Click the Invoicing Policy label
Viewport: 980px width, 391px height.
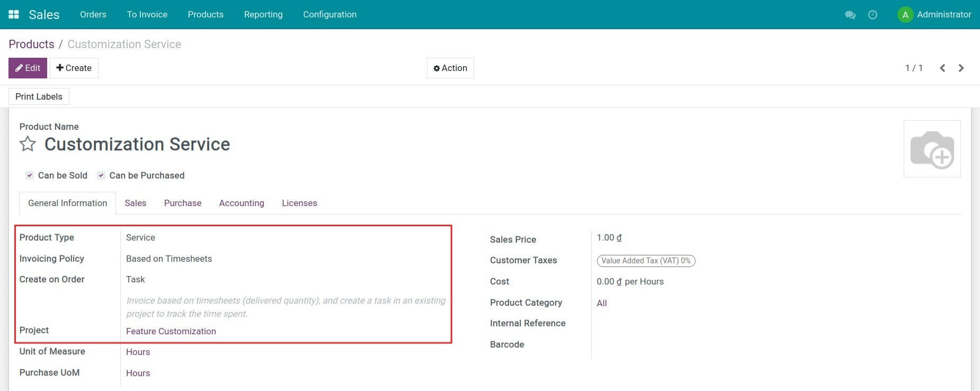[52, 259]
